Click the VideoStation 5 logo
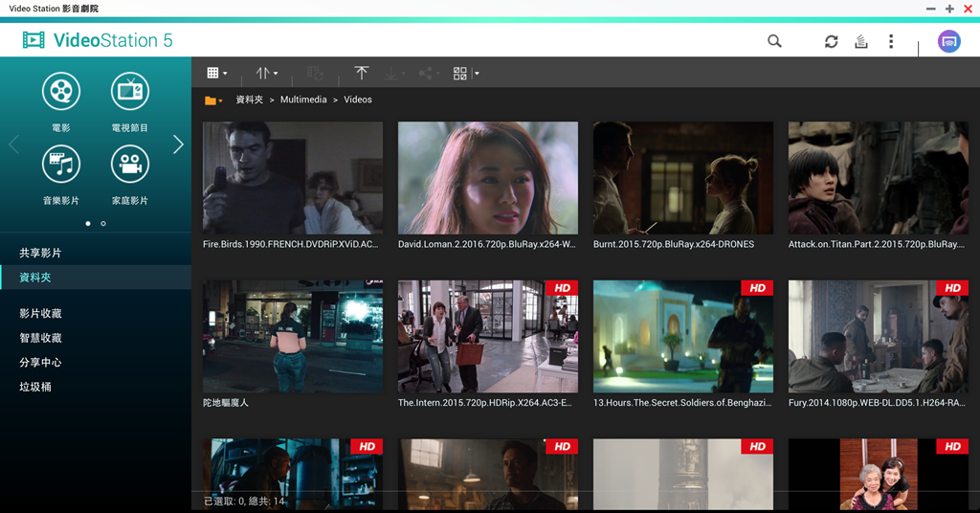The width and height of the screenshot is (980, 513). tap(98, 40)
